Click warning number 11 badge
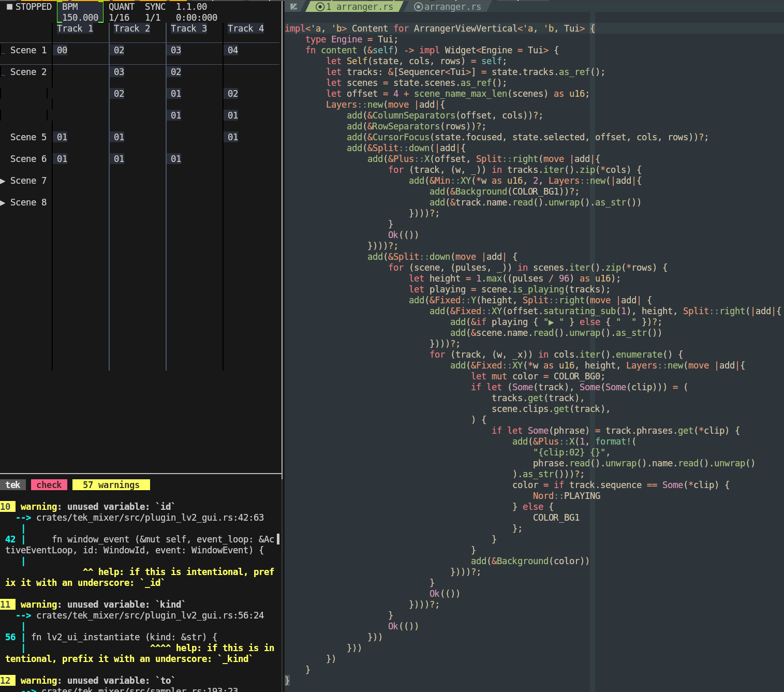Viewport: 784px width, 692px height. (8, 605)
